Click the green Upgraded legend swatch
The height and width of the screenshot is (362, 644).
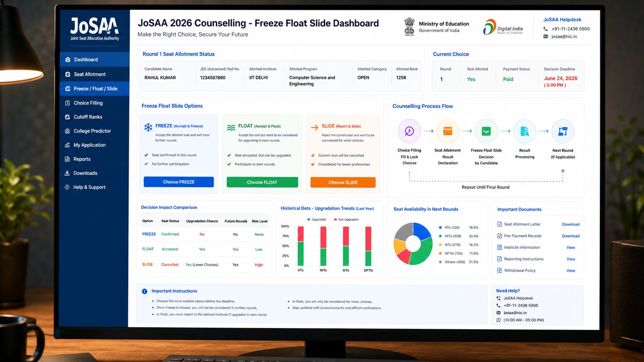(309, 219)
